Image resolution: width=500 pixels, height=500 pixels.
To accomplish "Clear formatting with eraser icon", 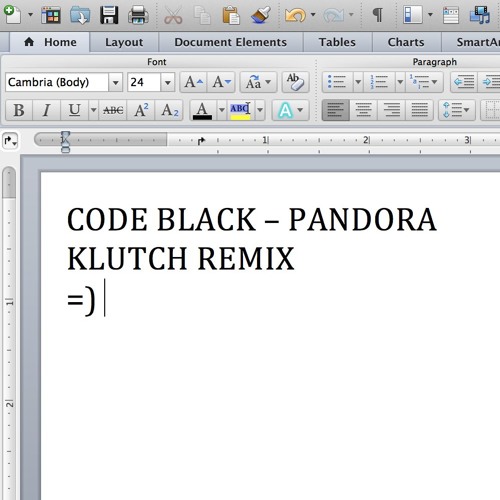I will (x=295, y=82).
